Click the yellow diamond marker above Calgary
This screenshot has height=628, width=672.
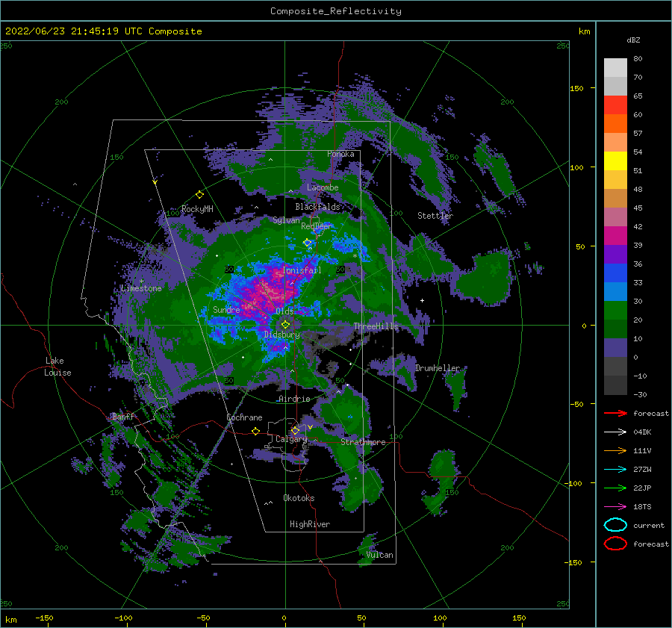[295, 430]
